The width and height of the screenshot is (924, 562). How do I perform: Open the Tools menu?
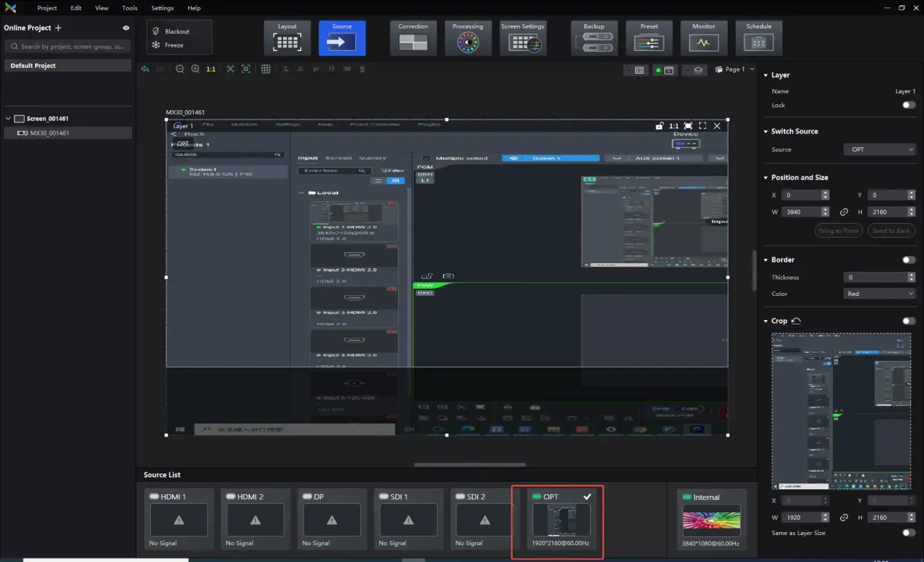click(130, 8)
